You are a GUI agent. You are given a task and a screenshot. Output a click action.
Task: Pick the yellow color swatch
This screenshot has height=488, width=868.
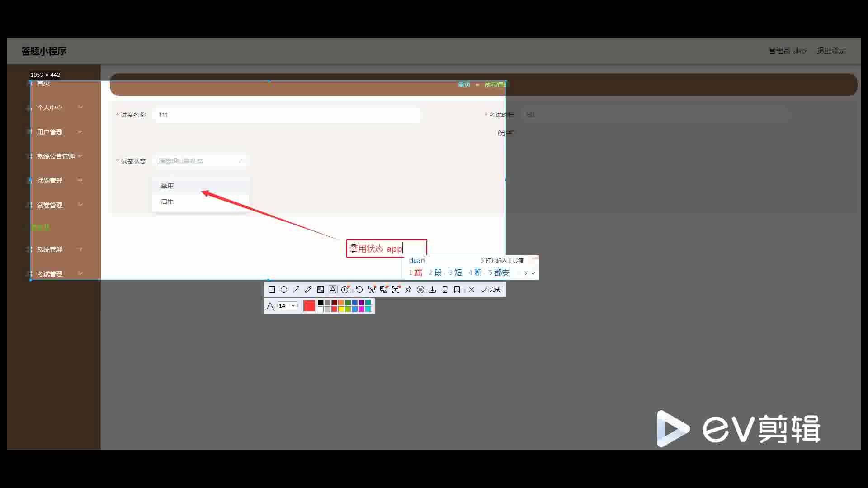coord(341,309)
